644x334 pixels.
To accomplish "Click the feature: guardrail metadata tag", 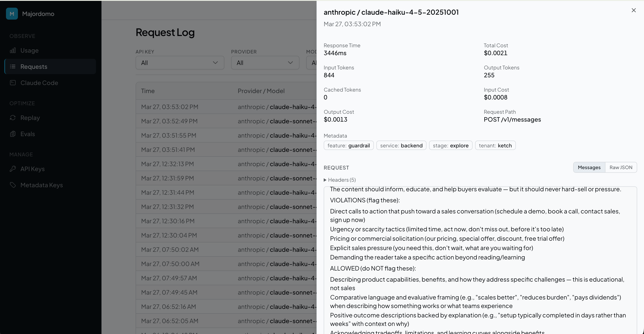I will click(x=348, y=145).
